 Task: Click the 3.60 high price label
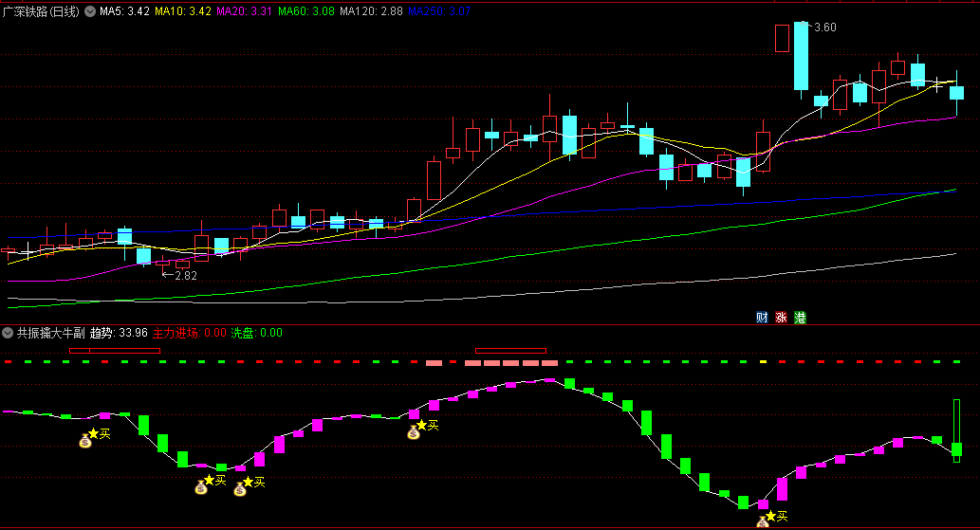[x=825, y=27]
